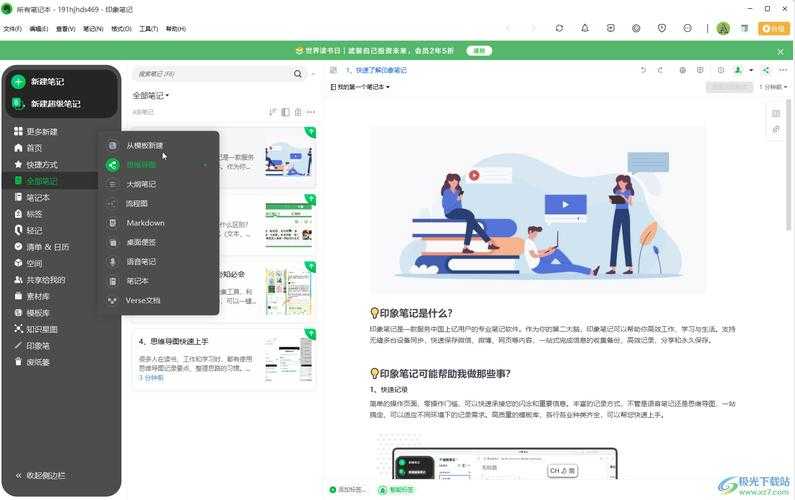Screen dimensions: 795x500
Task: Click the top toolbar notification bell icon
Action: [585, 28]
